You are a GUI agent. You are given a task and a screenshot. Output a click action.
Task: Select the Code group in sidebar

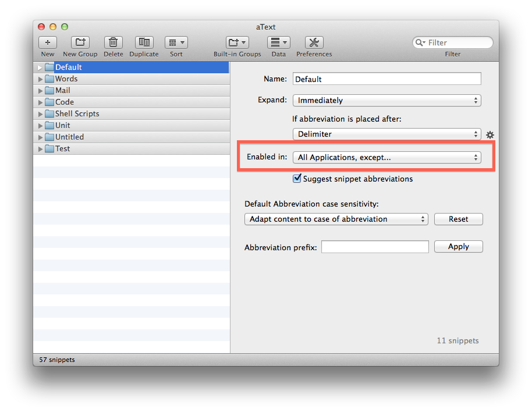(x=64, y=102)
